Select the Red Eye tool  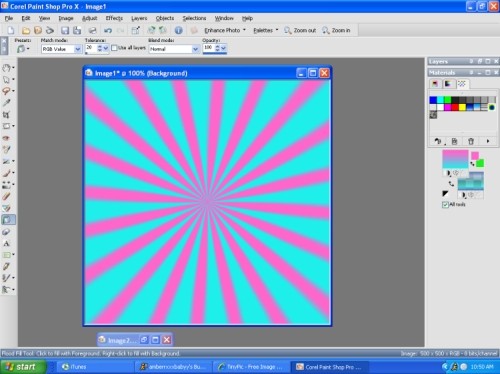click(x=6, y=138)
